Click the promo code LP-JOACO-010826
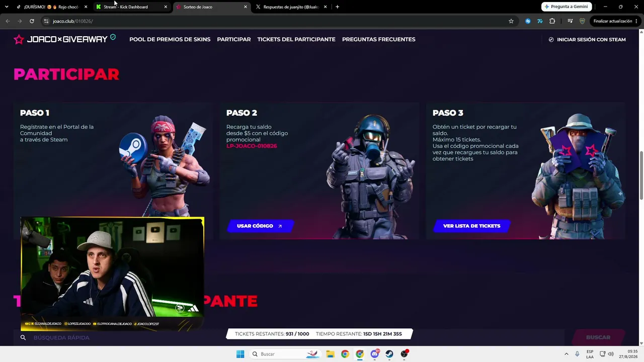The height and width of the screenshot is (362, 644). (x=252, y=146)
